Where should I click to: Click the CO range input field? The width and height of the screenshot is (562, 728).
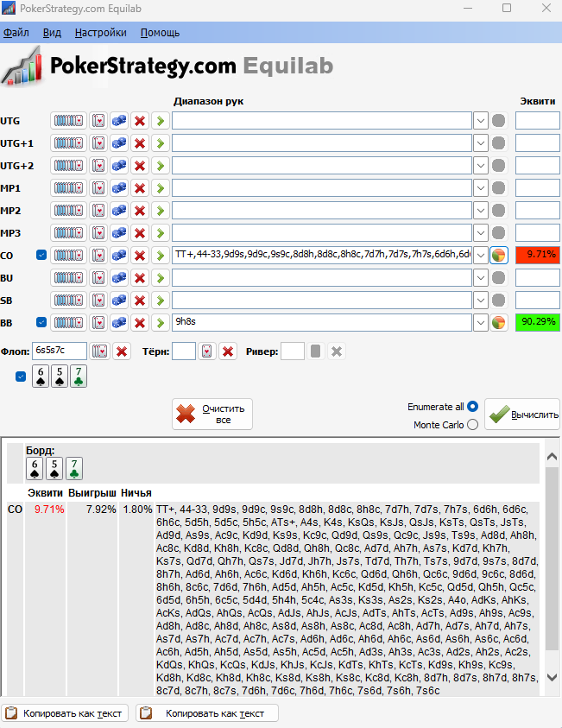pos(322,255)
